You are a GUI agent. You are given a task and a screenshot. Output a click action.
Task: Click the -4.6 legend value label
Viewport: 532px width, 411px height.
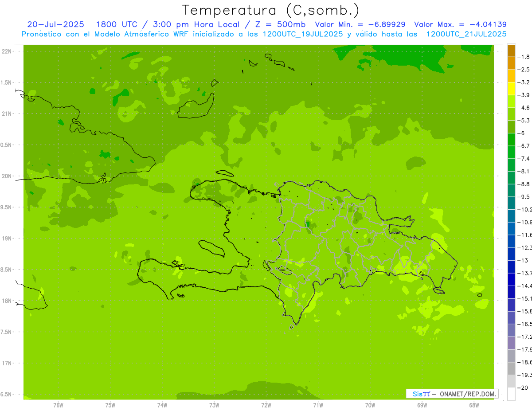pos(525,108)
